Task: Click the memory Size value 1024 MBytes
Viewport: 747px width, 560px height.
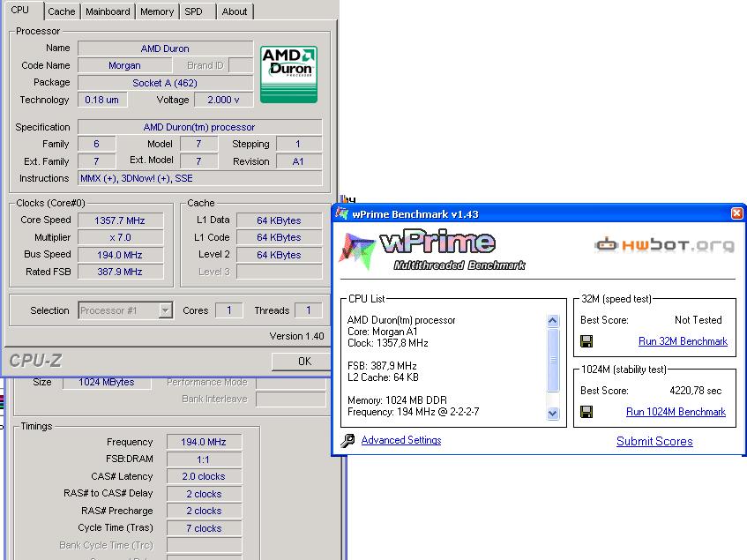Action: coord(107,383)
